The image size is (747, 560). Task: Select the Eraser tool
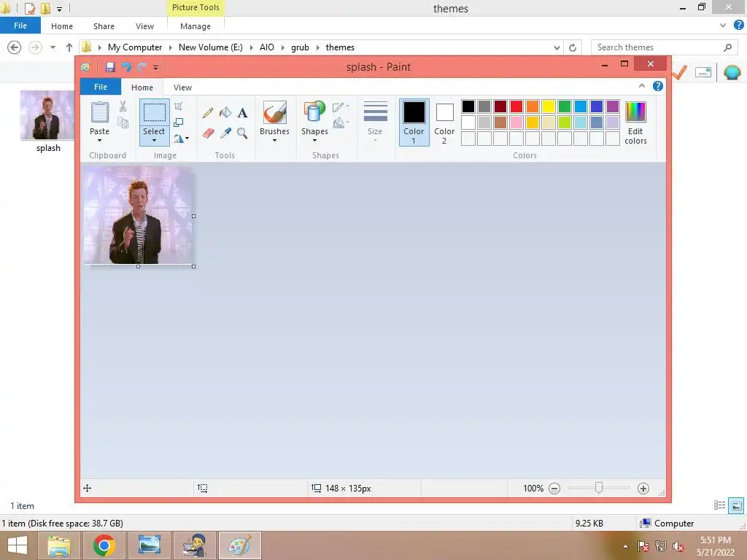click(x=208, y=133)
